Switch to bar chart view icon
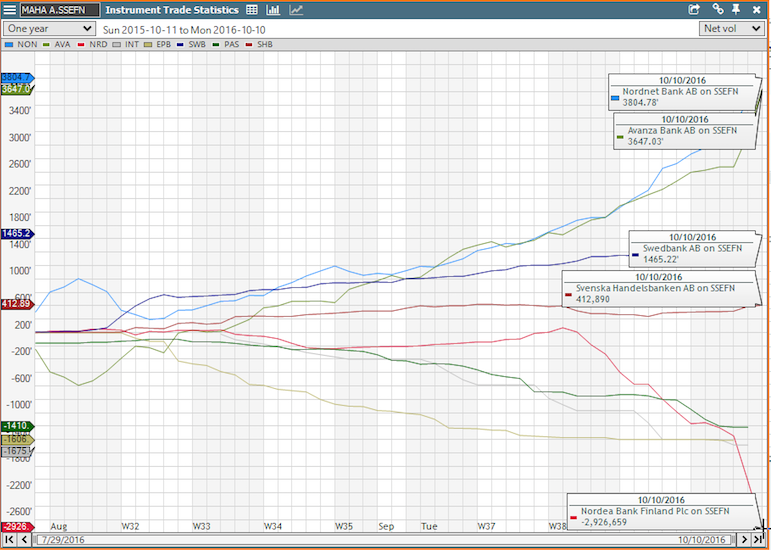The height and width of the screenshot is (550, 771). tap(273, 10)
